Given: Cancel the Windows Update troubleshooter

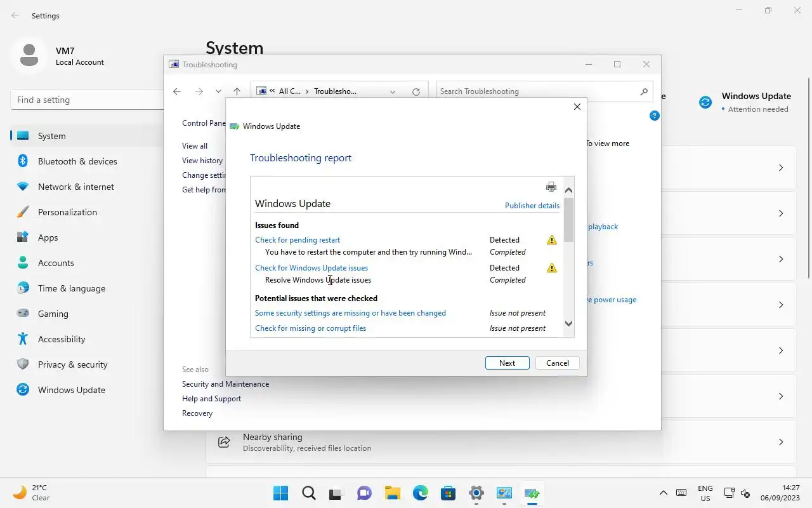Looking at the screenshot, I should pyautogui.click(x=558, y=363).
